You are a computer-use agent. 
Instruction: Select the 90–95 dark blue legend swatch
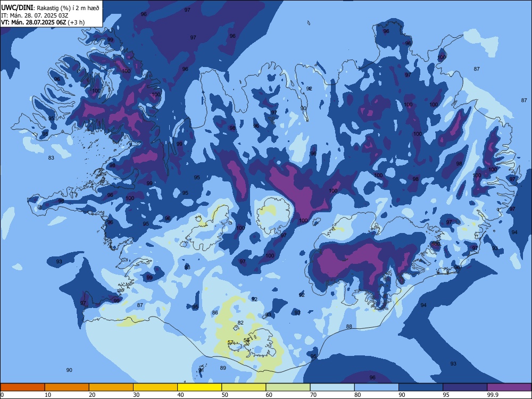tap(421, 387)
